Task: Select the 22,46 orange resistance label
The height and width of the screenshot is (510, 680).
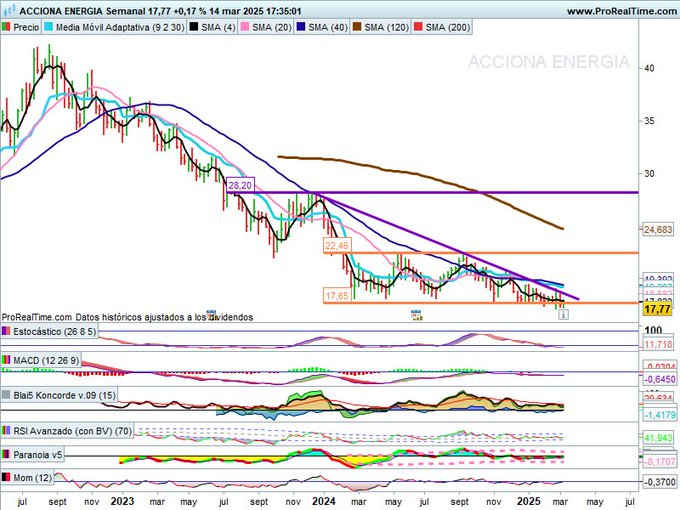Action: coord(337,245)
